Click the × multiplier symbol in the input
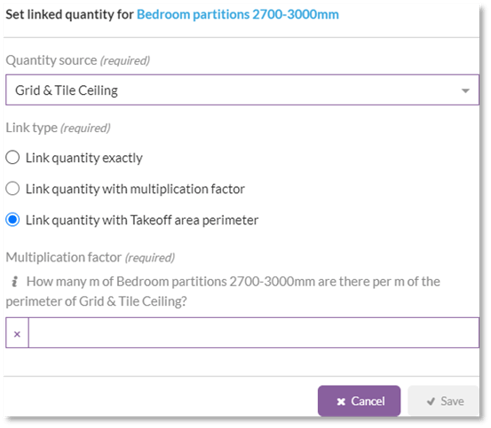Viewport: 491px width, 428px height. point(17,334)
